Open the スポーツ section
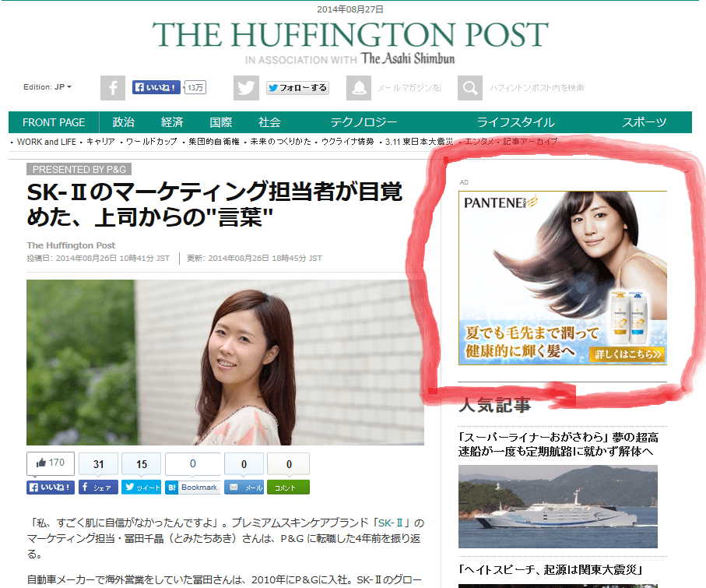This screenshot has height=588, width=706. (x=645, y=122)
